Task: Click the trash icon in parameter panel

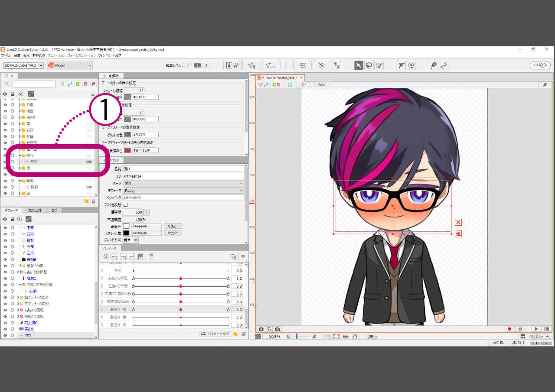Action: [x=244, y=334]
